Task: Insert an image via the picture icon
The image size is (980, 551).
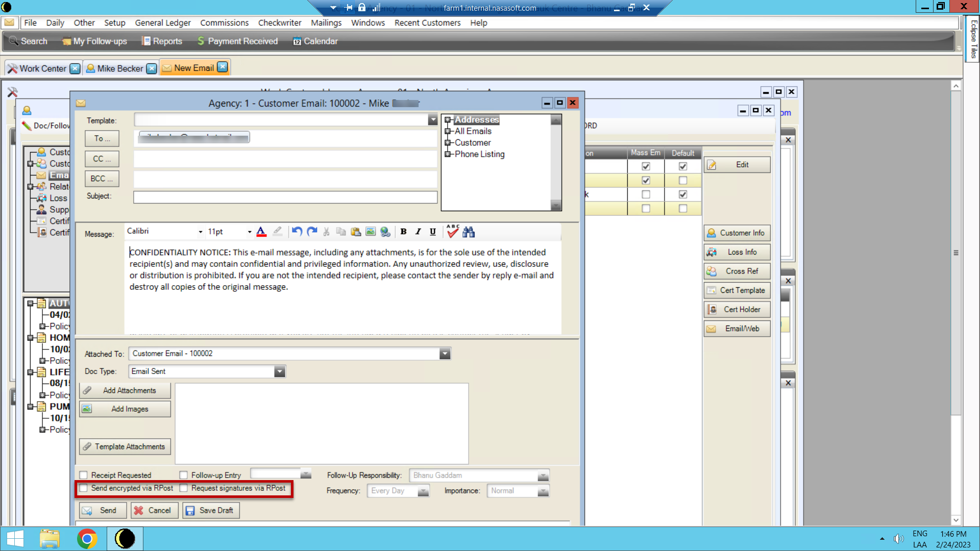Action: [x=371, y=232]
